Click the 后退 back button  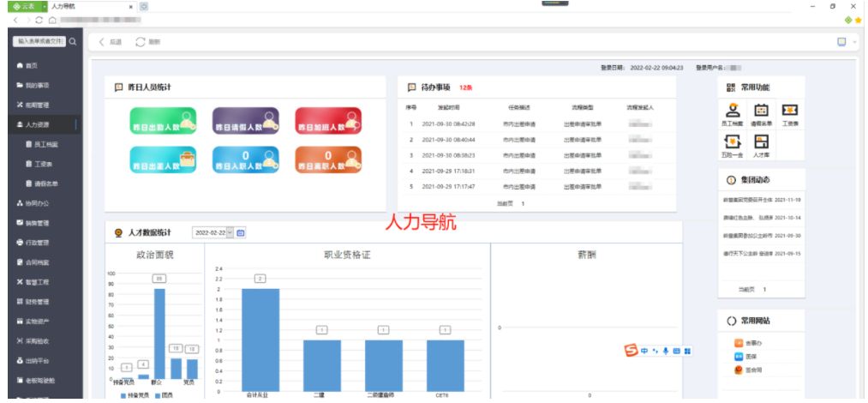tap(111, 42)
